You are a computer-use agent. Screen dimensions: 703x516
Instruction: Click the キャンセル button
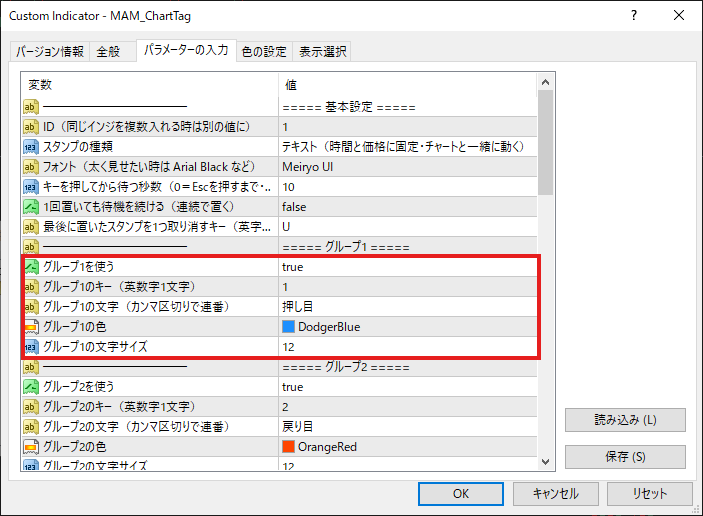[x=555, y=494]
